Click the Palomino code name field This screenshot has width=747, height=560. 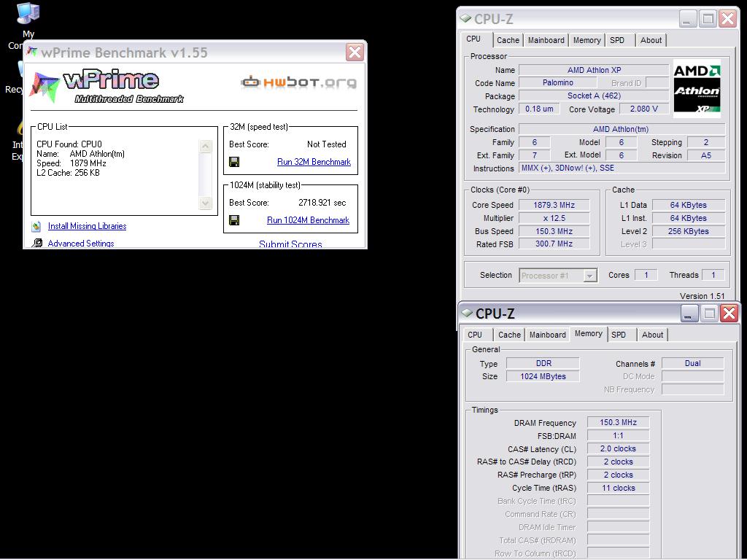[558, 83]
